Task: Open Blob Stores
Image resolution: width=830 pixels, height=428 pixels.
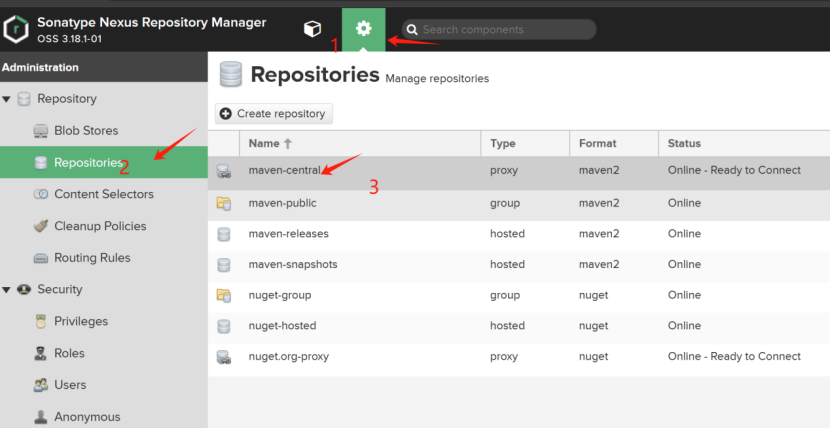Action: [86, 131]
